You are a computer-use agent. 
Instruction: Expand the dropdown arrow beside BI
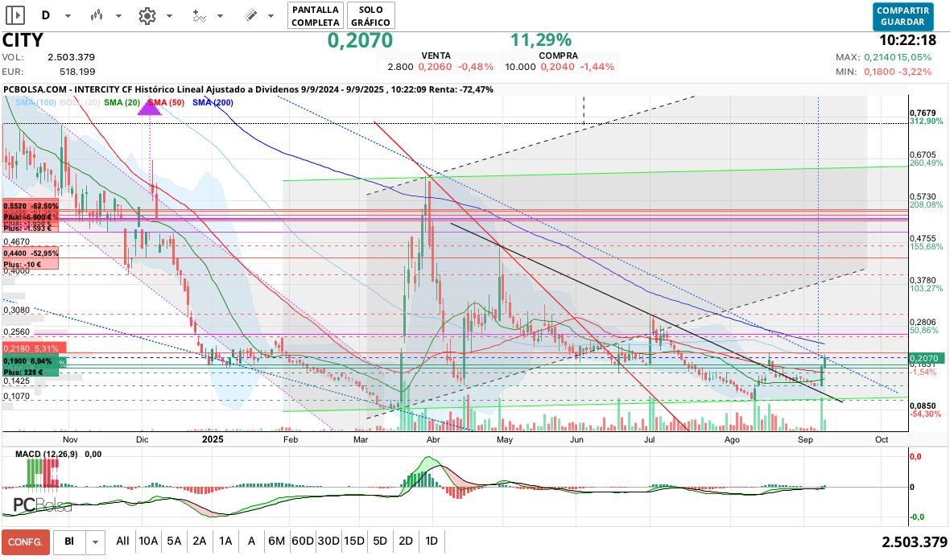point(95,542)
